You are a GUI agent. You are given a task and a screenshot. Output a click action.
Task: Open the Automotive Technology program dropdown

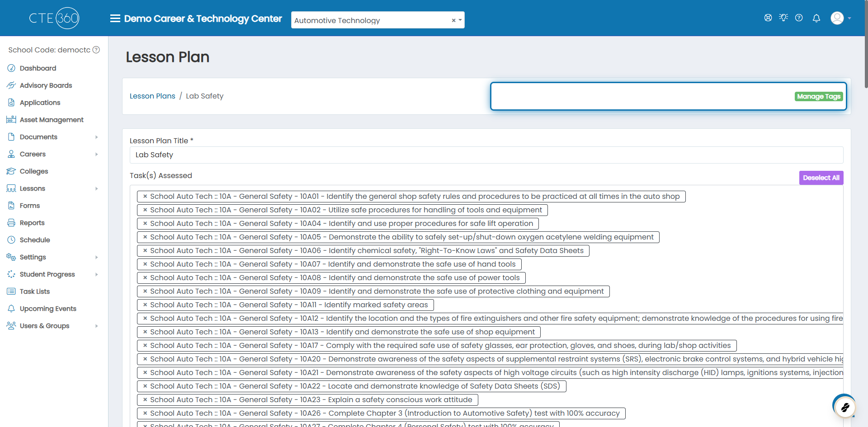[x=460, y=20]
